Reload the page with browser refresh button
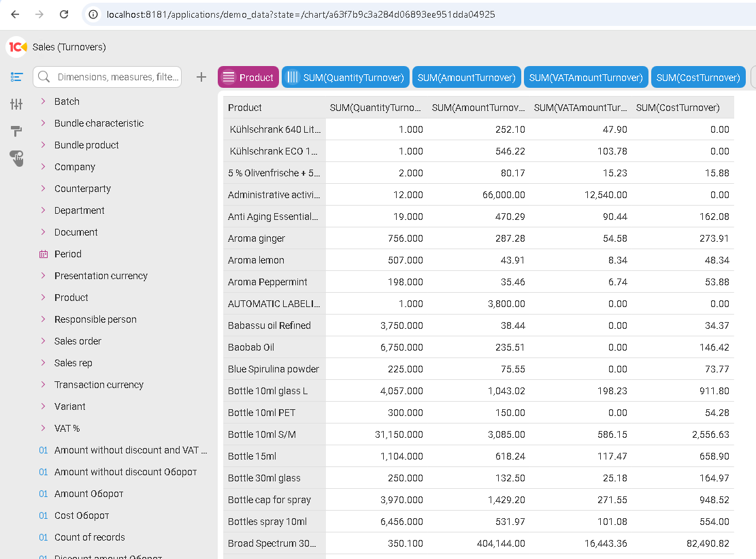The height and width of the screenshot is (559, 756). 64,14
